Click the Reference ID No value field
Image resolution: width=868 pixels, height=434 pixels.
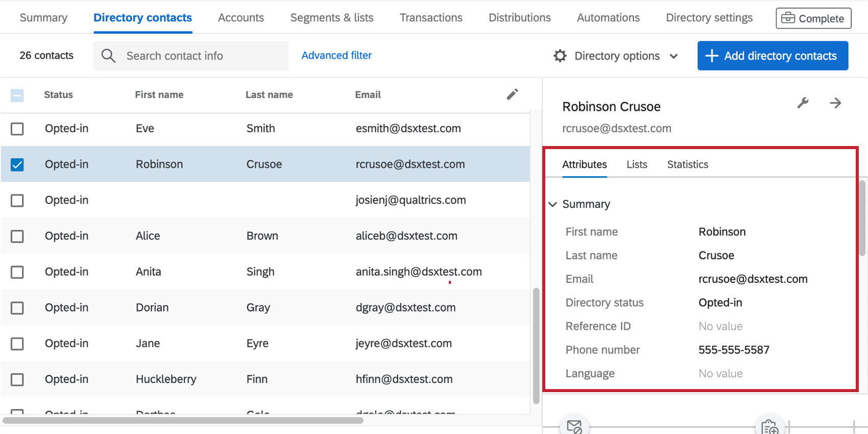720,326
